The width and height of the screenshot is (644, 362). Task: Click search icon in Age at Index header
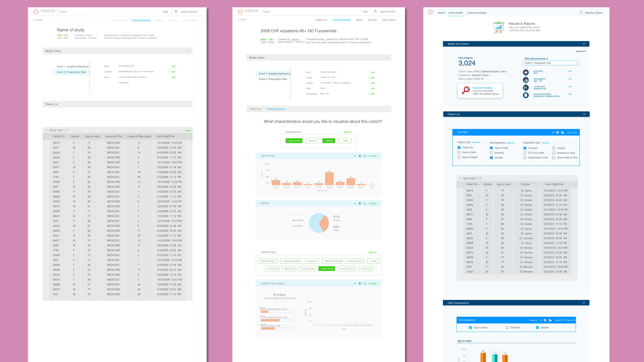[355, 156]
